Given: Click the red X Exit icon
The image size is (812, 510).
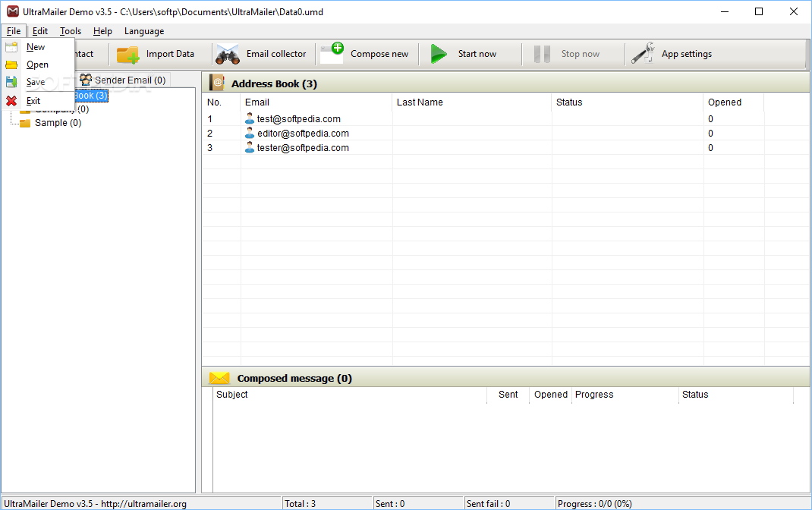Looking at the screenshot, I should click(11, 101).
